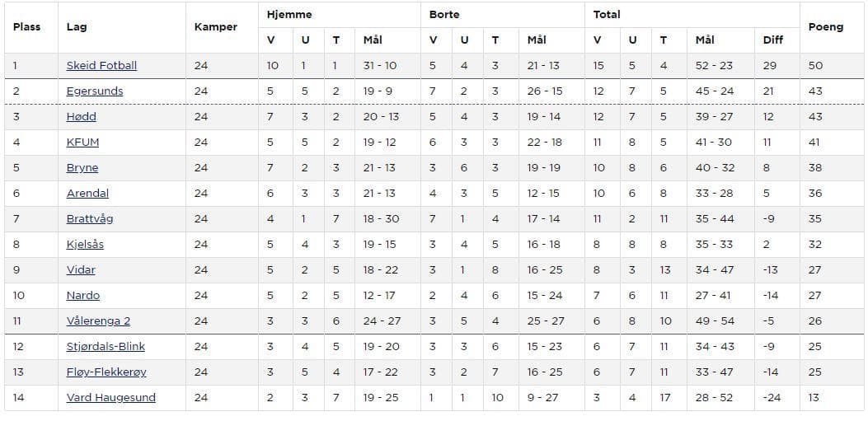This screenshot has width=868, height=421.
Task: Open the Skeid Fotball team link
Action: [x=101, y=66]
